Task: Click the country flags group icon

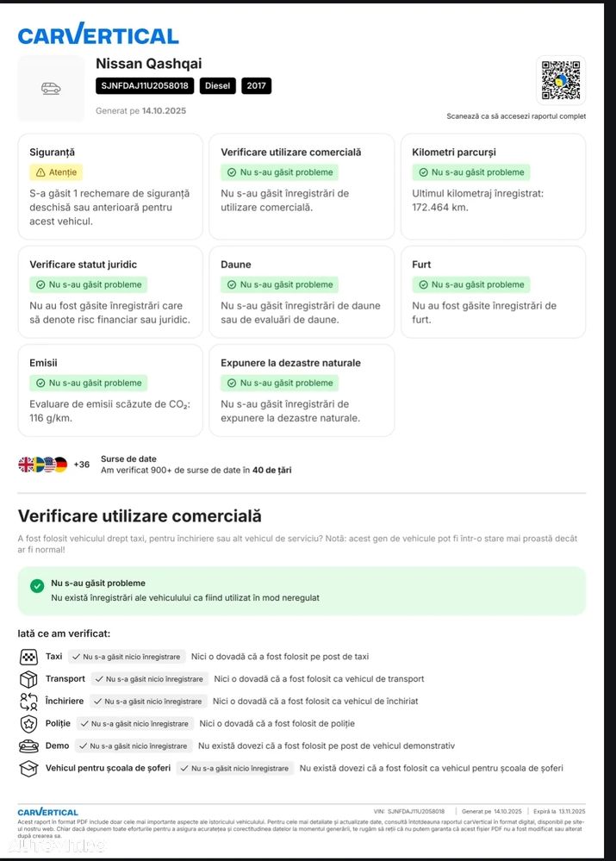Action: (x=43, y=465)
